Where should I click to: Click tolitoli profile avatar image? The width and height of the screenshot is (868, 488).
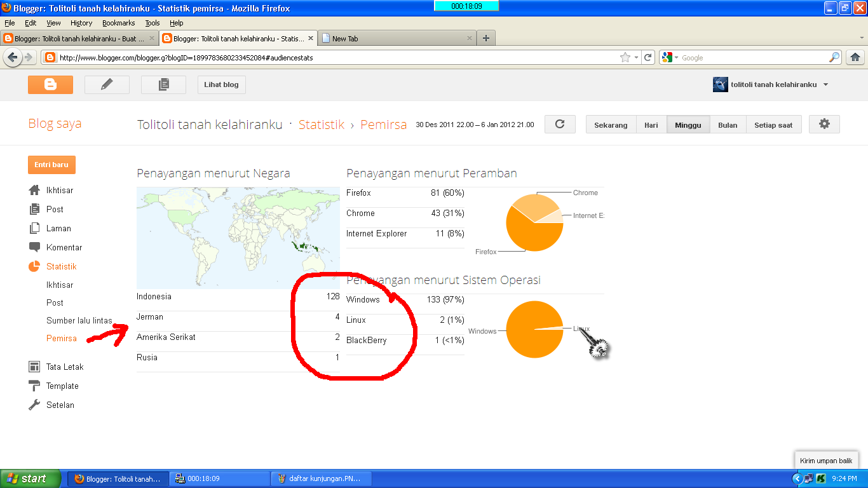point(721,85)
